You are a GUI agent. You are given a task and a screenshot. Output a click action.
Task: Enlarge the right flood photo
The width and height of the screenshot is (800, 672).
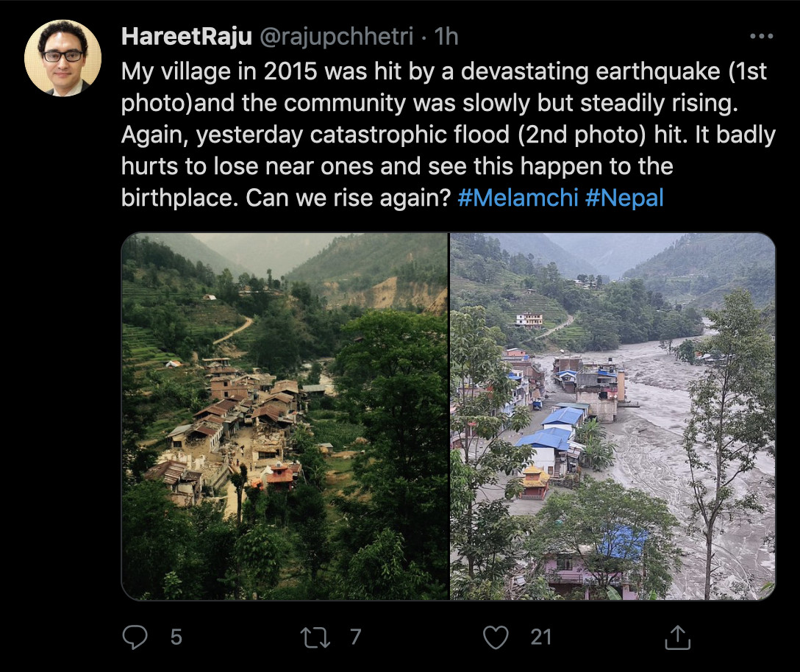click(612, 416)
